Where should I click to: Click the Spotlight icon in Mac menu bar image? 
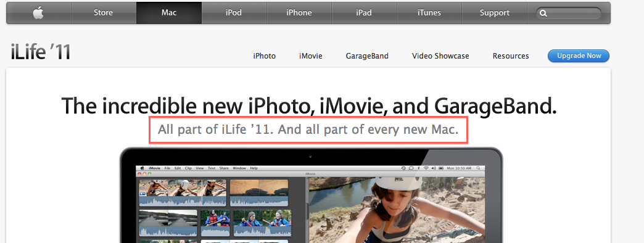[x=478, y=168]
